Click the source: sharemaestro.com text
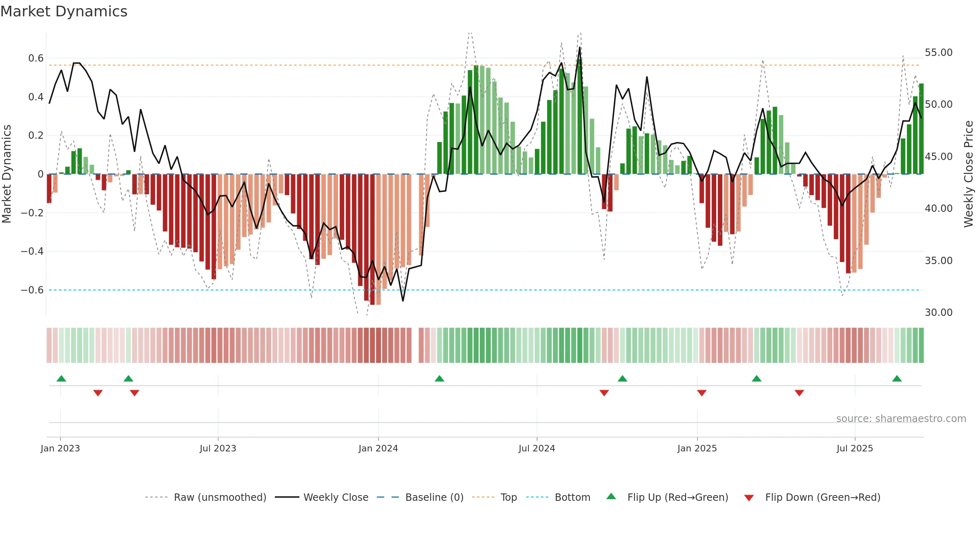 click(901, 418)
